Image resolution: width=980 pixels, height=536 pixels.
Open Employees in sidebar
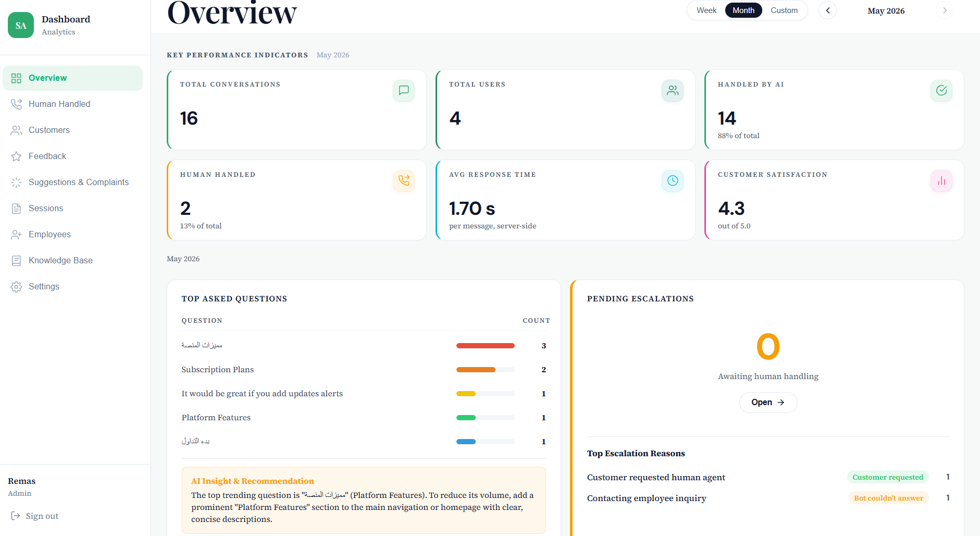[x=72, y=235]
